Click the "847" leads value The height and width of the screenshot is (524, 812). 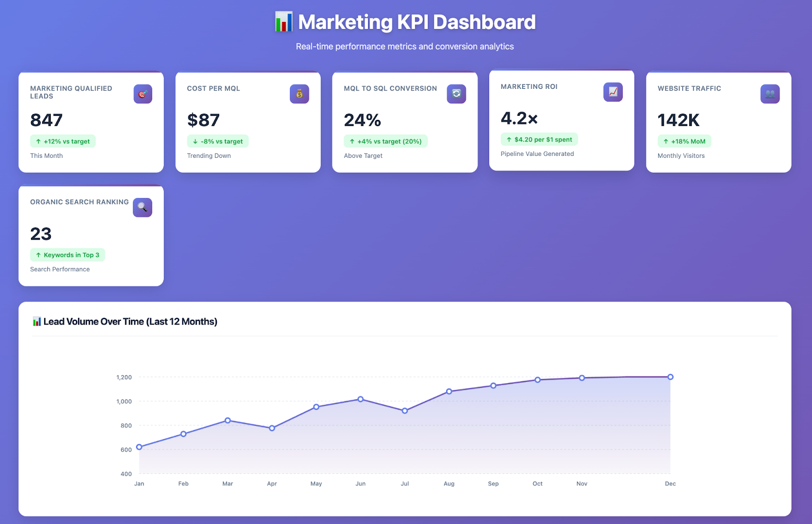(46, 120)
